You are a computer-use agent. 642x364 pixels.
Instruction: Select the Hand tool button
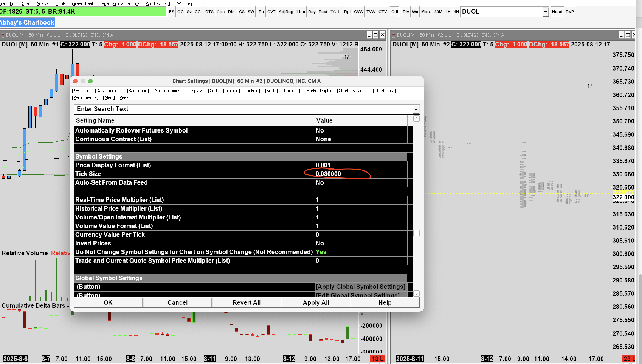pos(557,12)
